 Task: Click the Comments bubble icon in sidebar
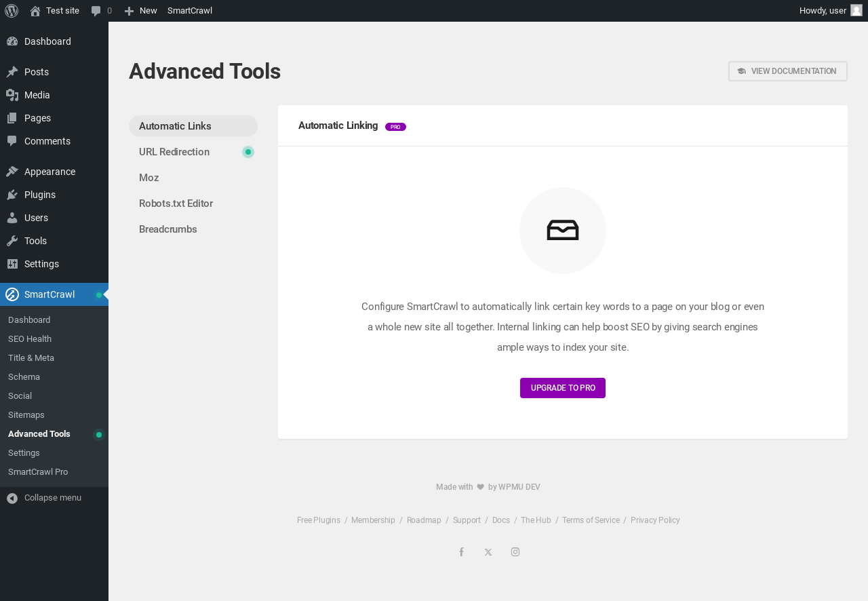coord(12,141)
